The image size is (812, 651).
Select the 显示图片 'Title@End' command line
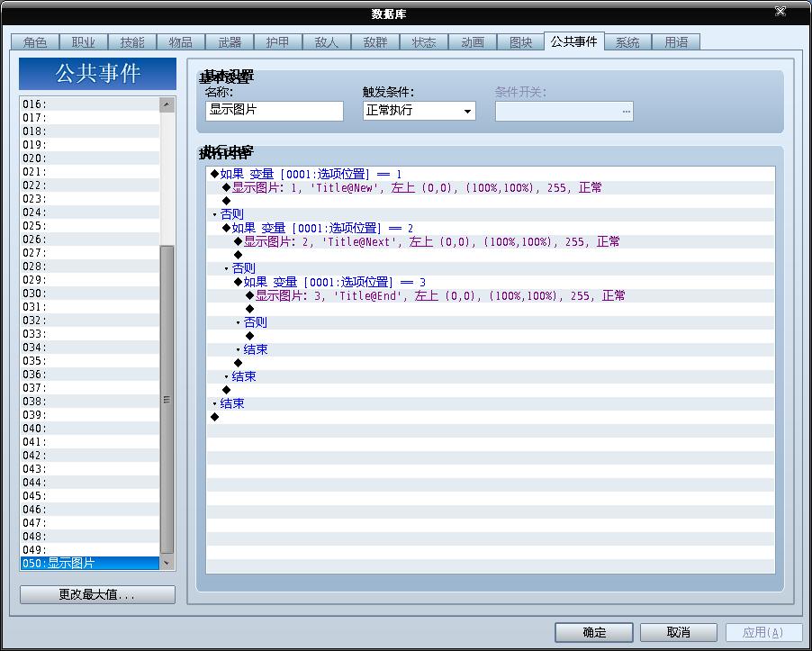(x=491, y=295)
